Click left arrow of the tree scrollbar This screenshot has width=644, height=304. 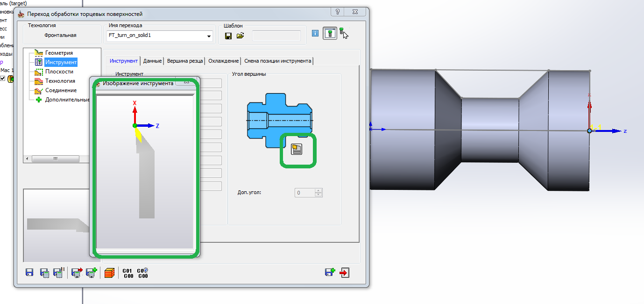click(27, 159)
